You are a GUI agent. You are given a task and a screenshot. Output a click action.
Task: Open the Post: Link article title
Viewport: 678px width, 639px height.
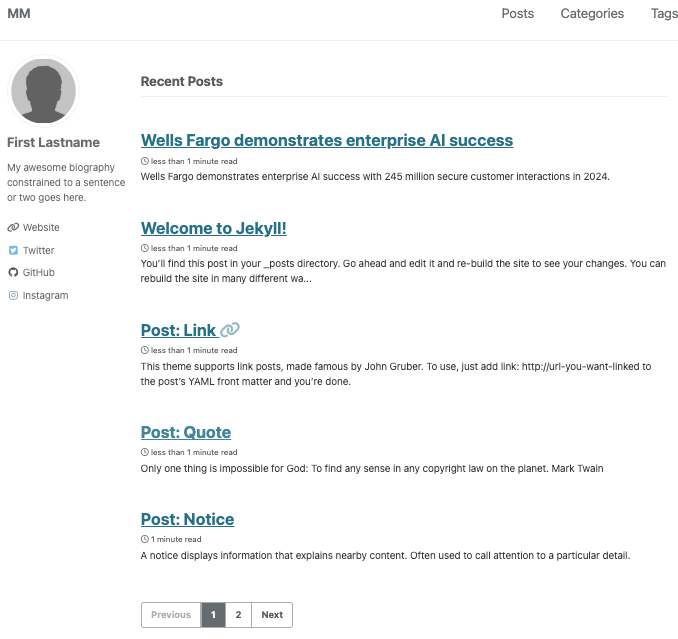pos(178,330)
